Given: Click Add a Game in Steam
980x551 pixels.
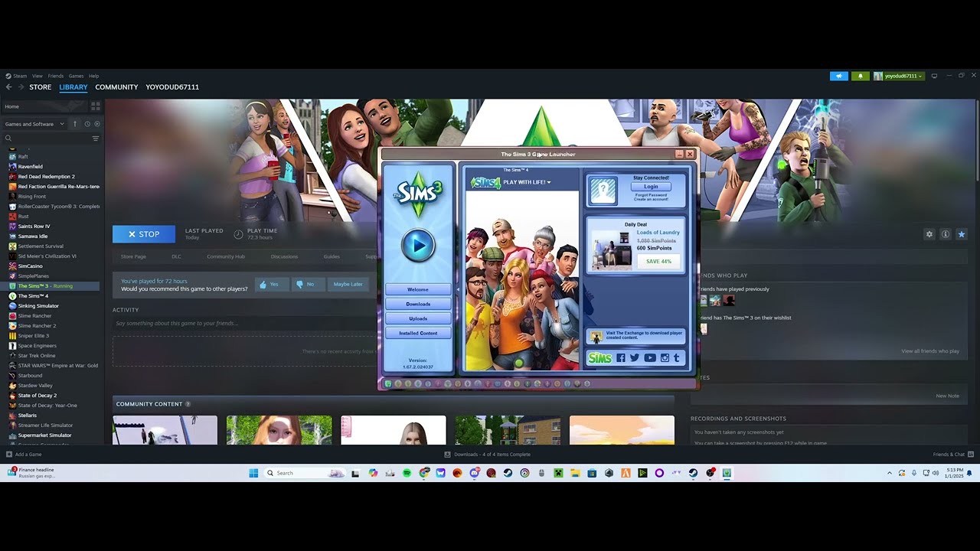Looking at the screenshot, I should (x=24, y=455).
